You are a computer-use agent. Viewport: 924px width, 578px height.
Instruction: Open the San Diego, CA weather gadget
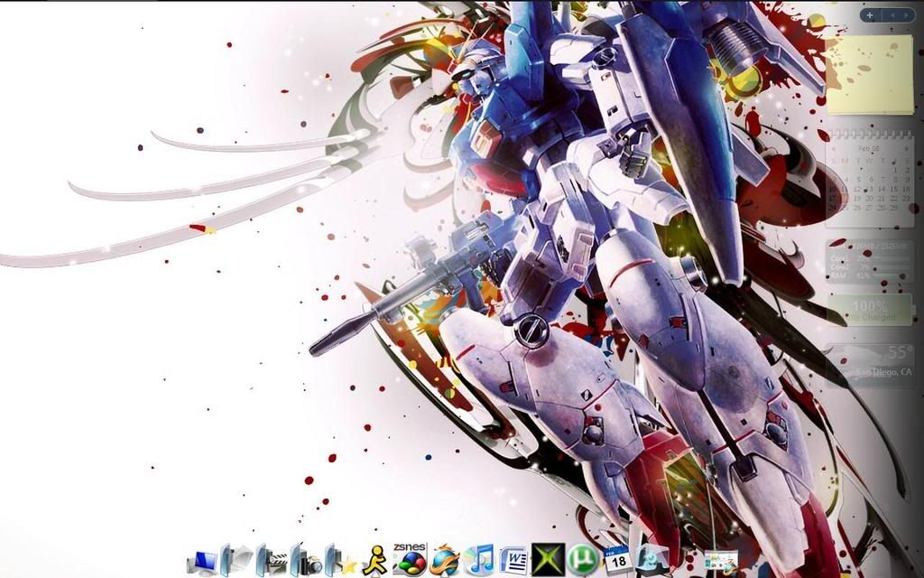click(x=869, y=366)
